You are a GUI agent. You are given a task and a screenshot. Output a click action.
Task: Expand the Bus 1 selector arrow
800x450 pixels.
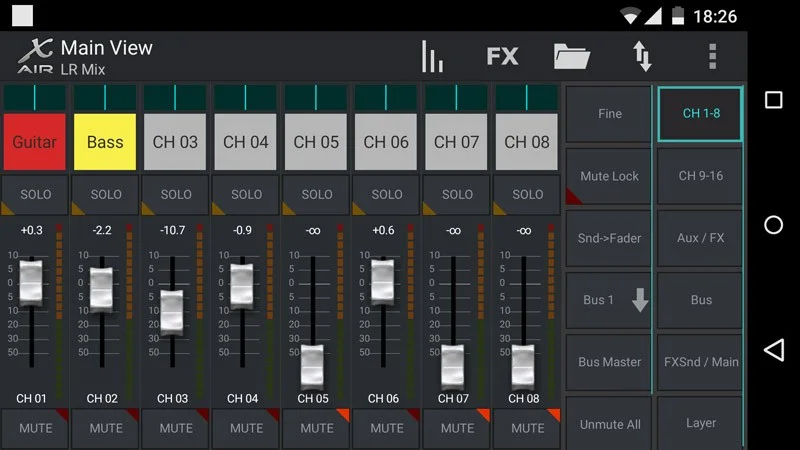click(x=639, y=300)
